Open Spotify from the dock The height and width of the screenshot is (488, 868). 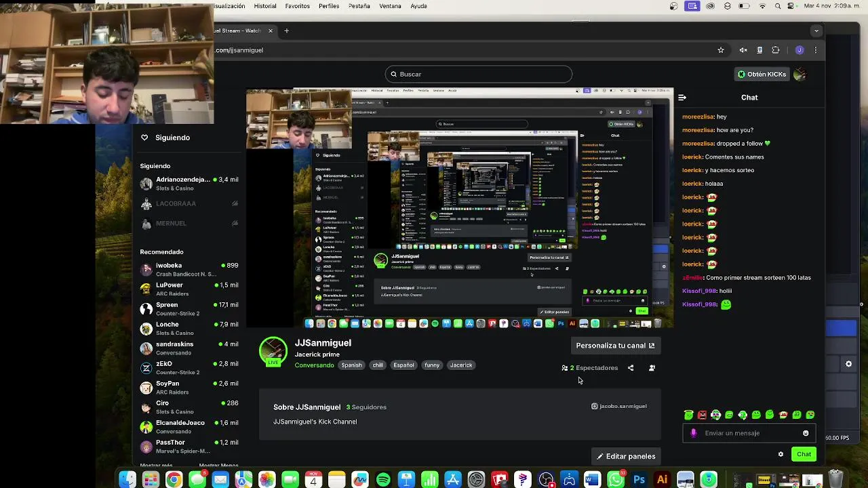point(383,480)
